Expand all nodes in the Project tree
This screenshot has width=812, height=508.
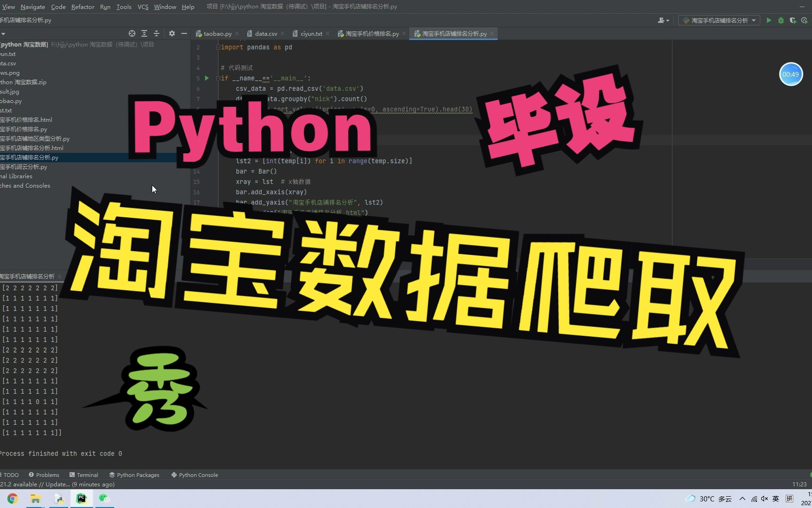click(144, 33)
